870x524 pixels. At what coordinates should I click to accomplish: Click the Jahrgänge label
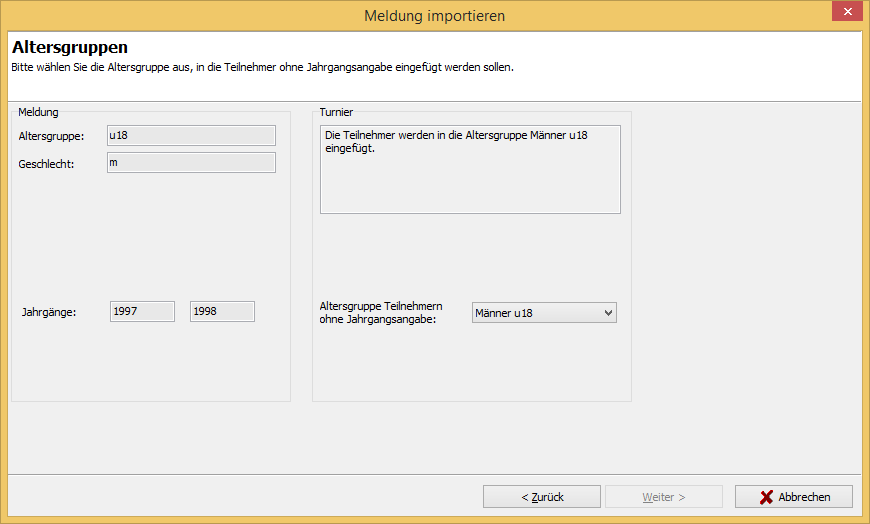click(x=49, y=312)
